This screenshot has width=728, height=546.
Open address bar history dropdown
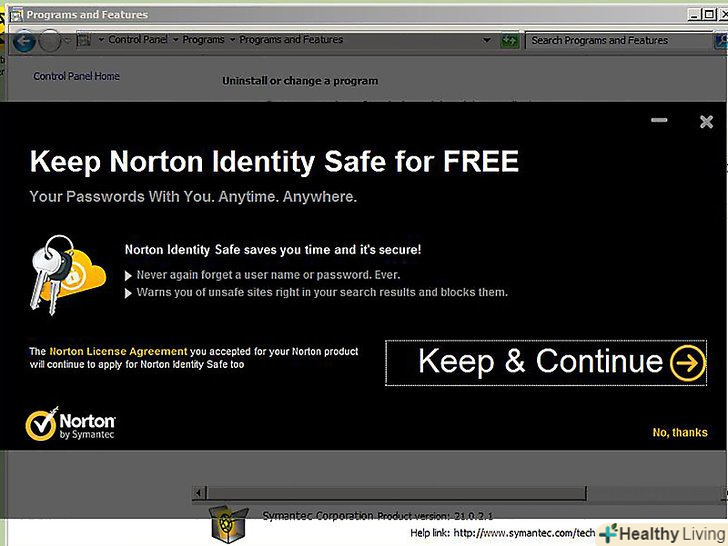[487, 40]
